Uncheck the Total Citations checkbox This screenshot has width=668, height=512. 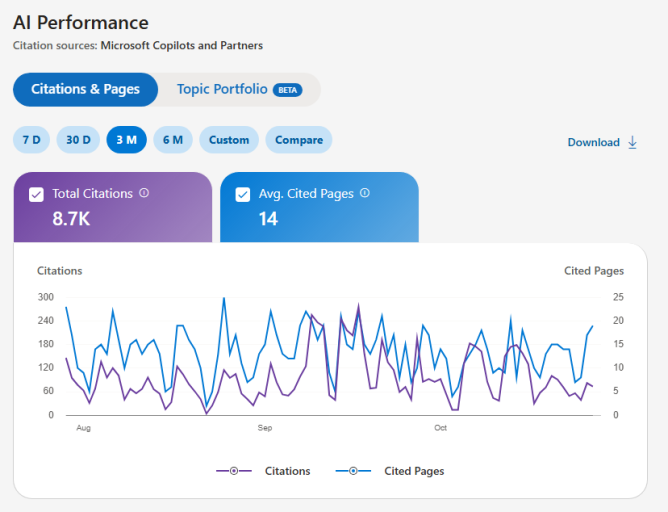click(x=36, y=195)
